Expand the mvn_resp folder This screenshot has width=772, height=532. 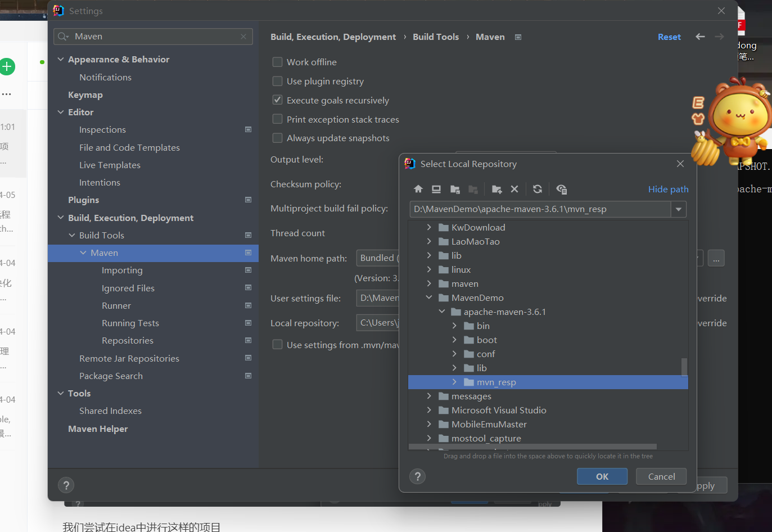[x=454, y=382]
